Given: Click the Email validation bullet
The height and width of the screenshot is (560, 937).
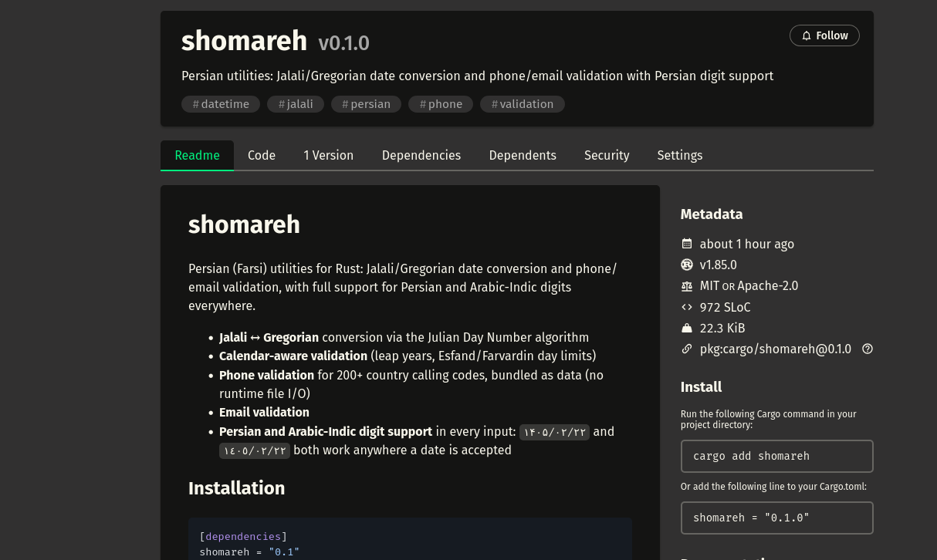Looking at the screenshot, I should point(264,413).
